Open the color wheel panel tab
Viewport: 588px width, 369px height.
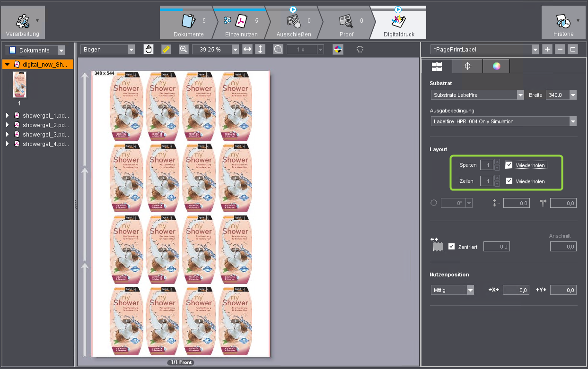[x=497, y=66]
